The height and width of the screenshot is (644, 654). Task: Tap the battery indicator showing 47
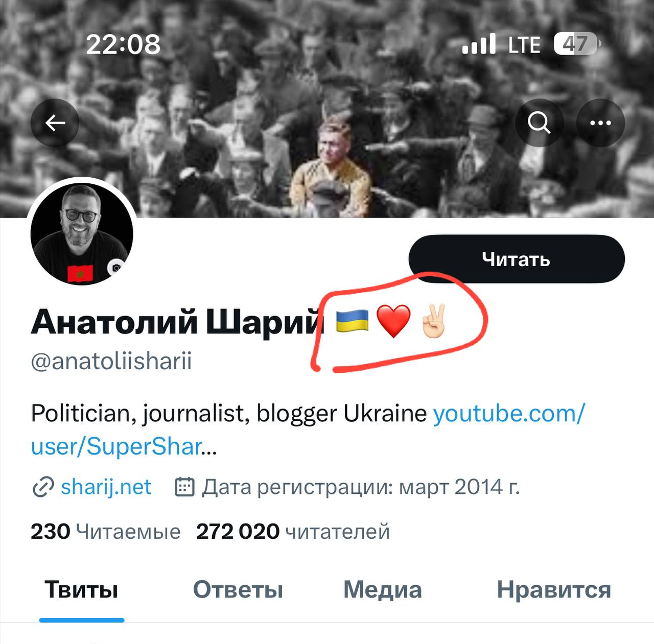click(576, 44)
